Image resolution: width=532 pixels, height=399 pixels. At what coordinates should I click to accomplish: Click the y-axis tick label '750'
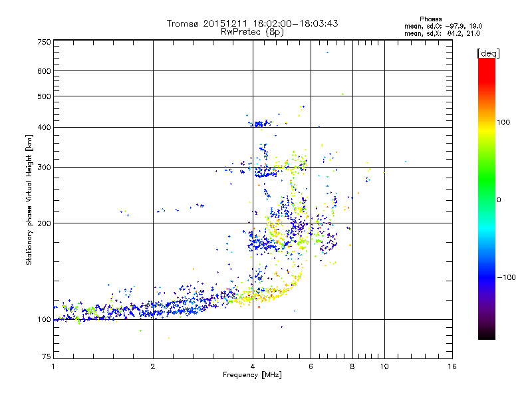tap(44, 42)
